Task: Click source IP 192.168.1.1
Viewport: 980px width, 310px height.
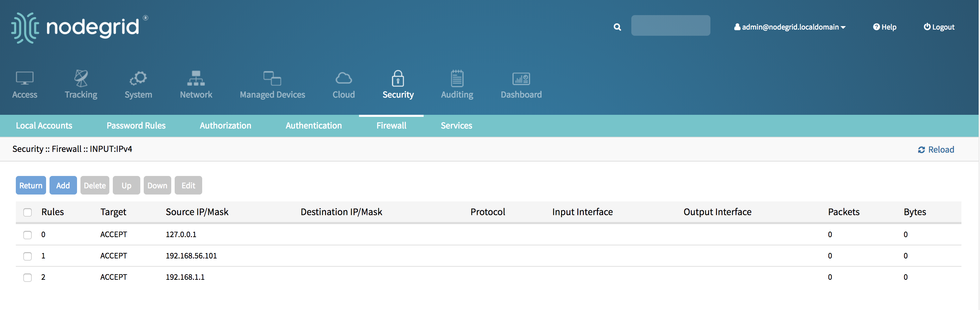Action: pos(185,277)
